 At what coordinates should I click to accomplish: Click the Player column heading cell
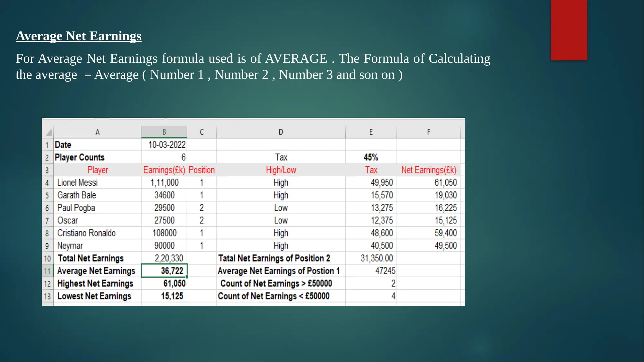pos(98,170)
